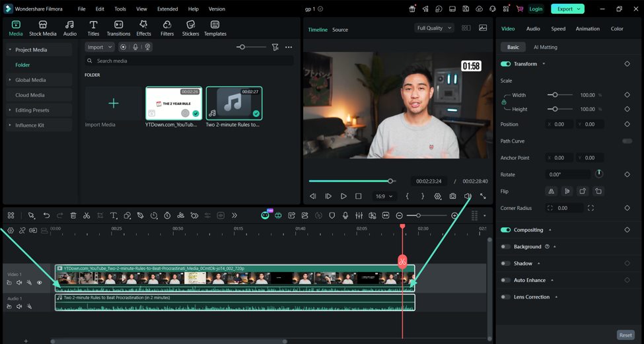Disable the Transform toggle
The height and width of the screenshot is (344, 644).
coord(505,64)
